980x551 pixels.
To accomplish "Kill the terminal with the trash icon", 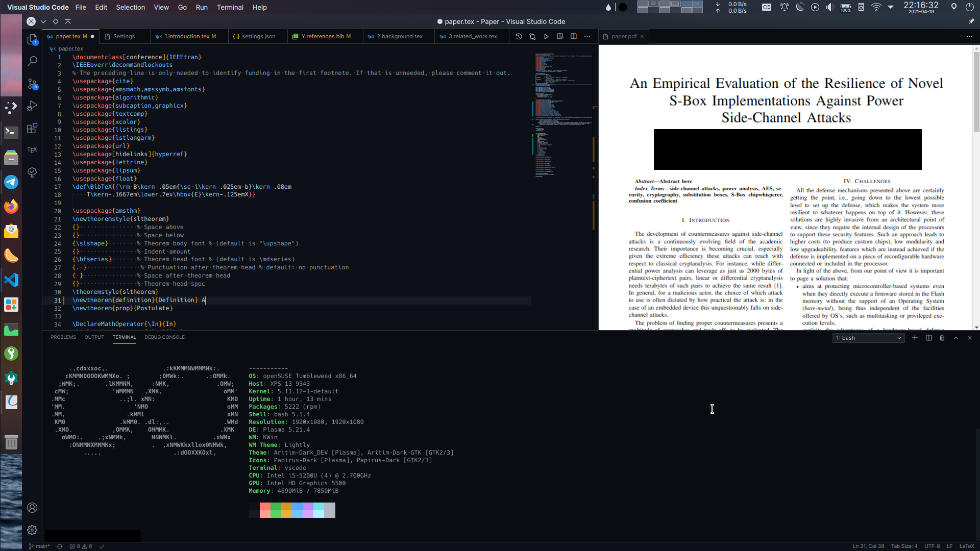I will pyautogui.click(x=942, y=338).
